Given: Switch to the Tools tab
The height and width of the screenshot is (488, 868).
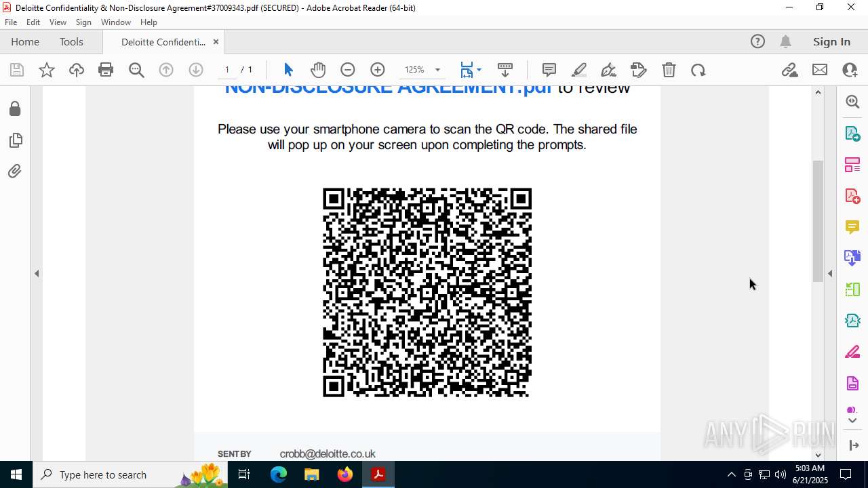Looking at the screenshot, I should coord(71,42).
